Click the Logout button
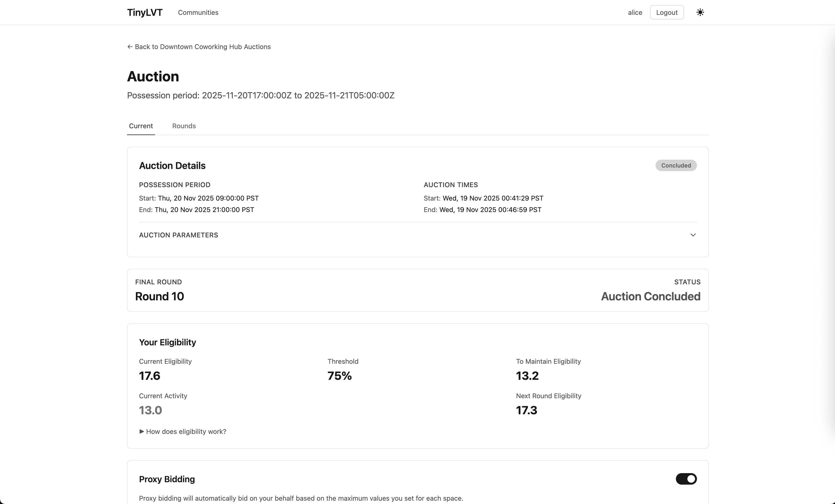 tap(666, 12)
